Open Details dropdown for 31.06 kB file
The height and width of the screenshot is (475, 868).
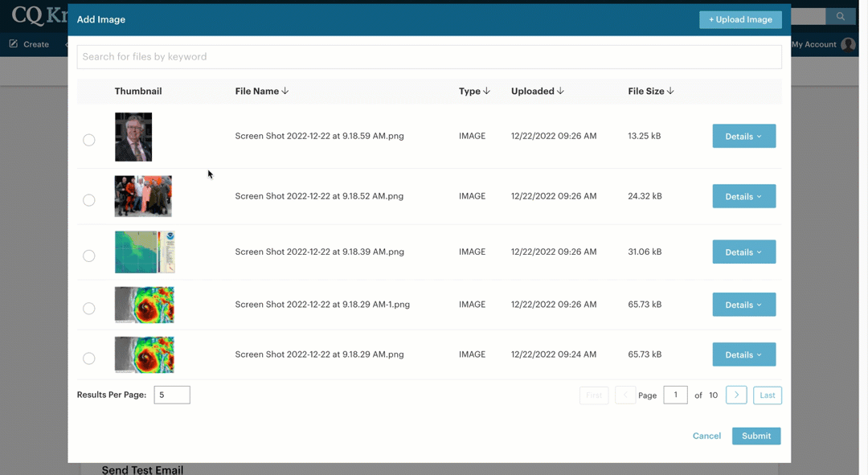[743, 252]
